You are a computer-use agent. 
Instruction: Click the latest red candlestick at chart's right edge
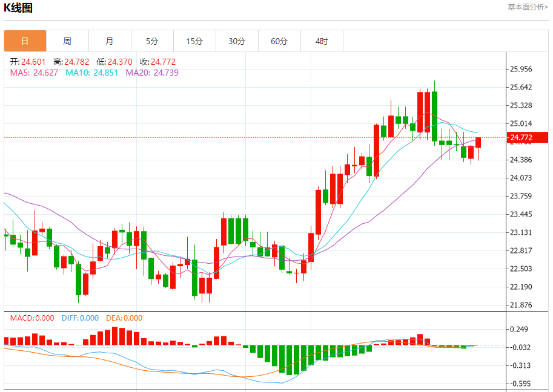478,143
